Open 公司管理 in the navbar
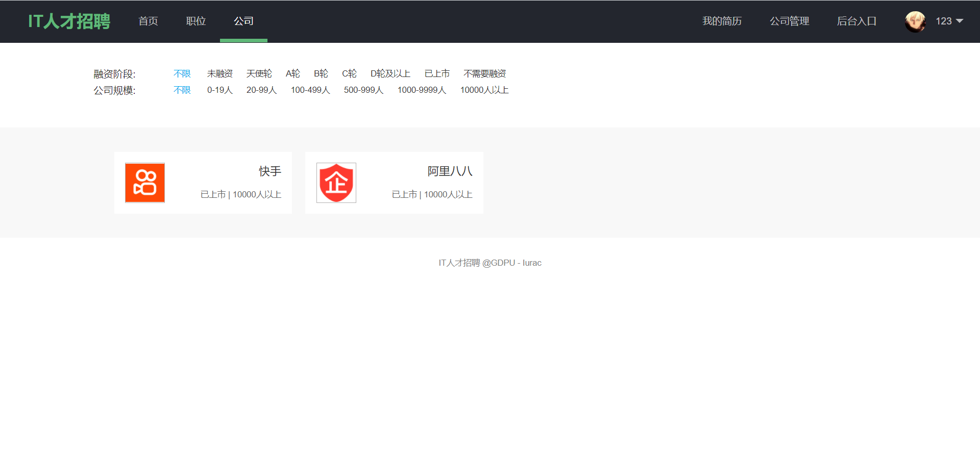980x460 pixels. (790, 21)
